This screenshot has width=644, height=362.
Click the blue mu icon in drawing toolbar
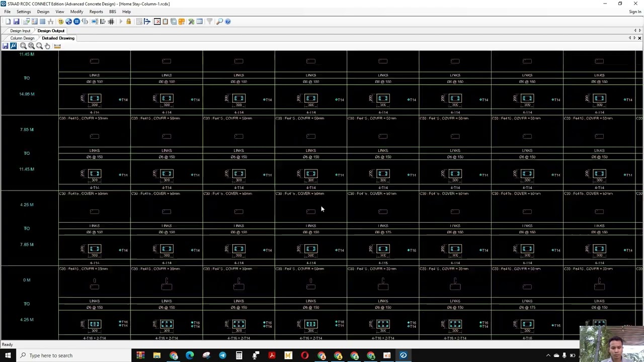click(x=13, y=46)
